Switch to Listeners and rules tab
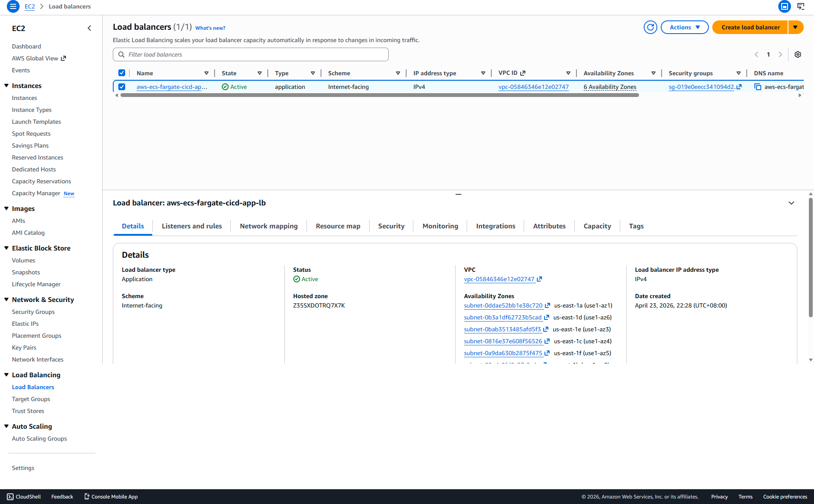Screen dimensions: 814x504 (x=192, y=226)
